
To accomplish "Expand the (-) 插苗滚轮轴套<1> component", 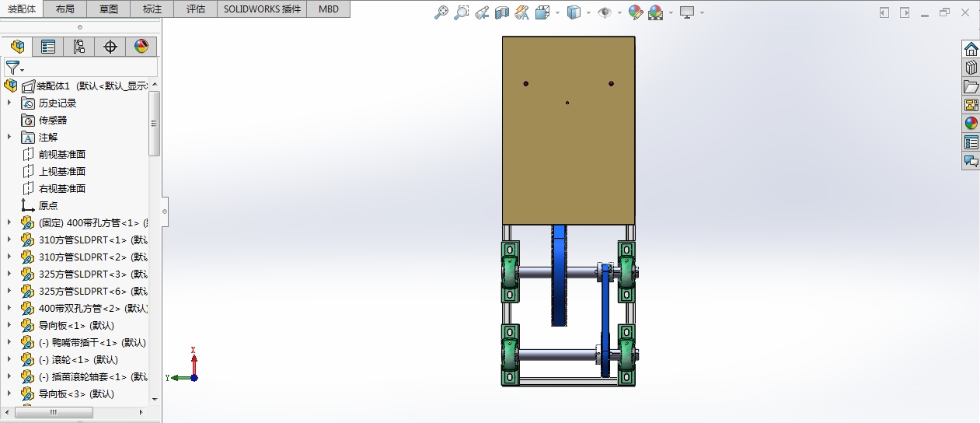I will click(9, 376).
